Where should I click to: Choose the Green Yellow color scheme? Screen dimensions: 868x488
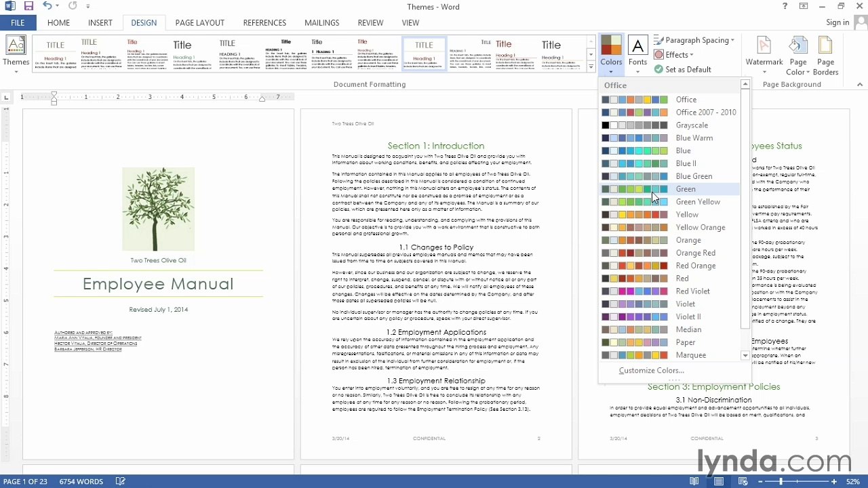(x=669, y=202)
